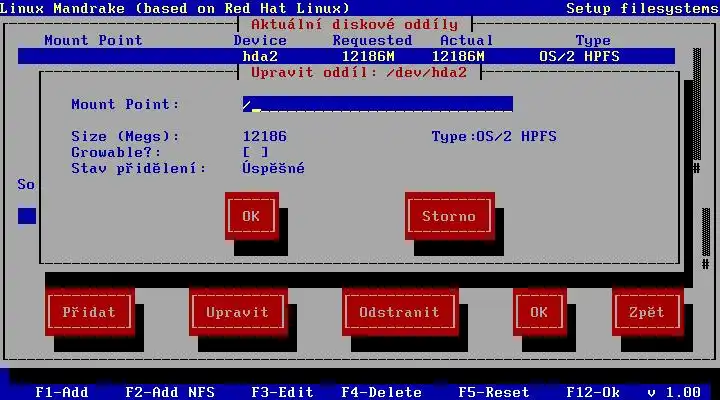The height and width of the screenshot is (400, 720).
Task: Click the Type column header
Action: [593, 40]
